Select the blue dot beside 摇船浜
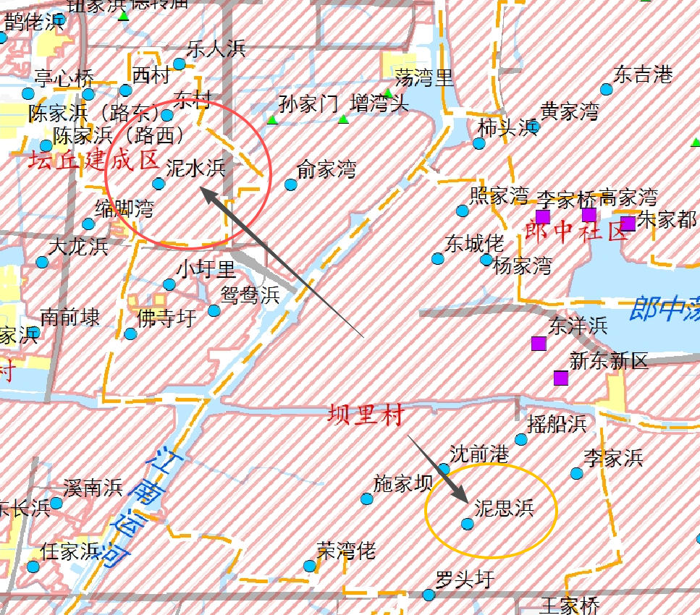This screenshot has height=615, width=700. coord(521,439)
